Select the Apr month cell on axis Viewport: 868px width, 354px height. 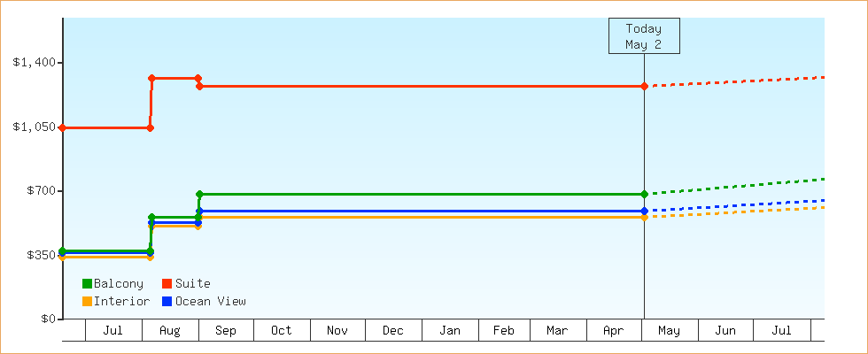click(x=614, y=330)
